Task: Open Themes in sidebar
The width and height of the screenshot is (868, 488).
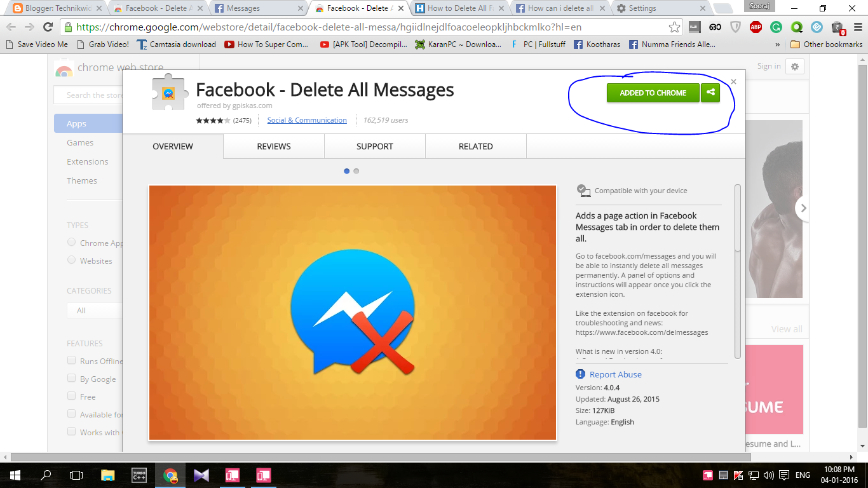Action: [x=82, y=180]
